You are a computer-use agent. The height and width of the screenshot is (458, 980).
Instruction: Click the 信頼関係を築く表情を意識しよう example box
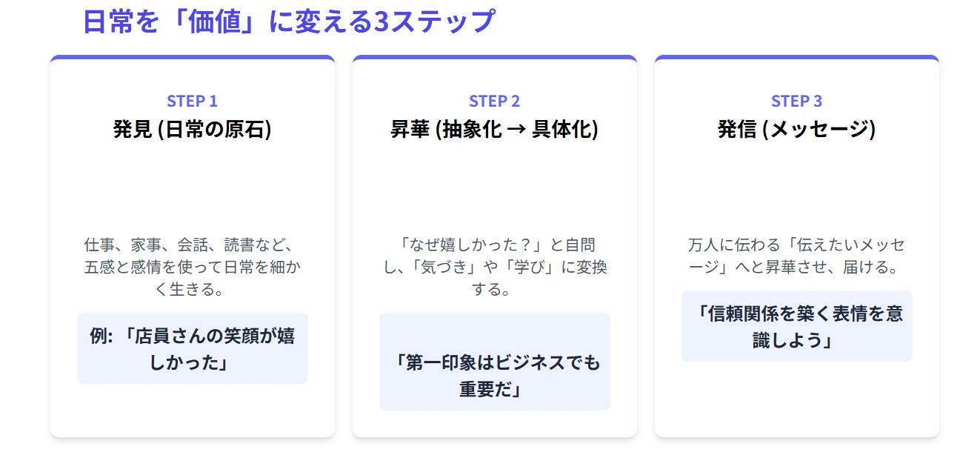(x=796, y=326)
